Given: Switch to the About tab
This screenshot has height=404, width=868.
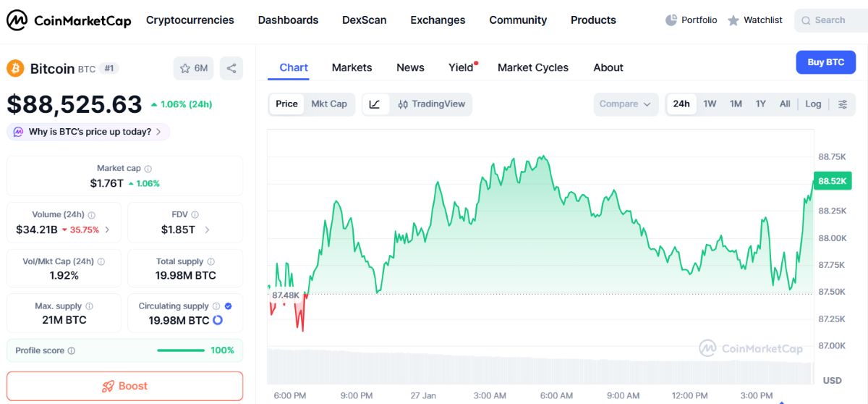Looking at the screenshot, I should click(x=608, y=67).
